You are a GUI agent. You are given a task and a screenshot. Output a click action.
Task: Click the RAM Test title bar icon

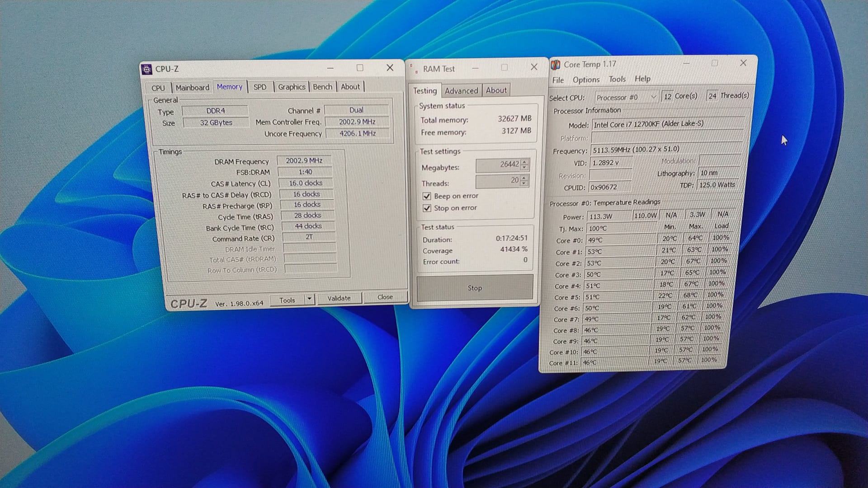pyautogui.click(x=414, y=69)
